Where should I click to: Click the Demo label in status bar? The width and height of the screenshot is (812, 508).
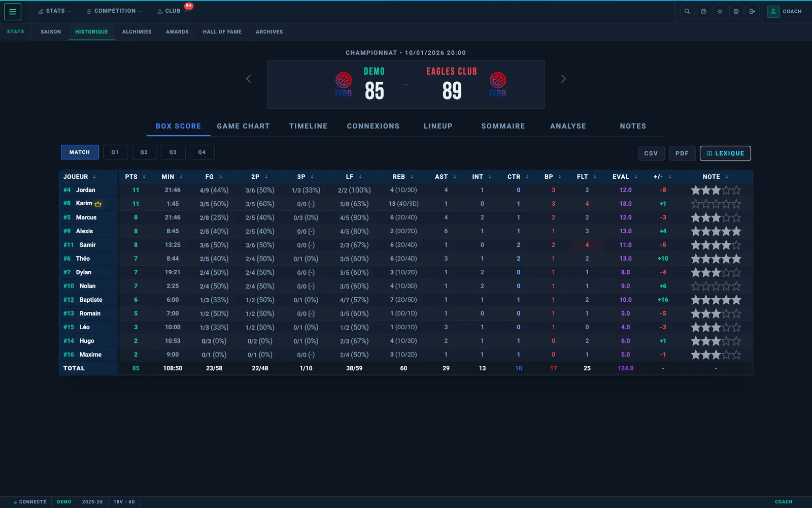(x=64, y=502)
